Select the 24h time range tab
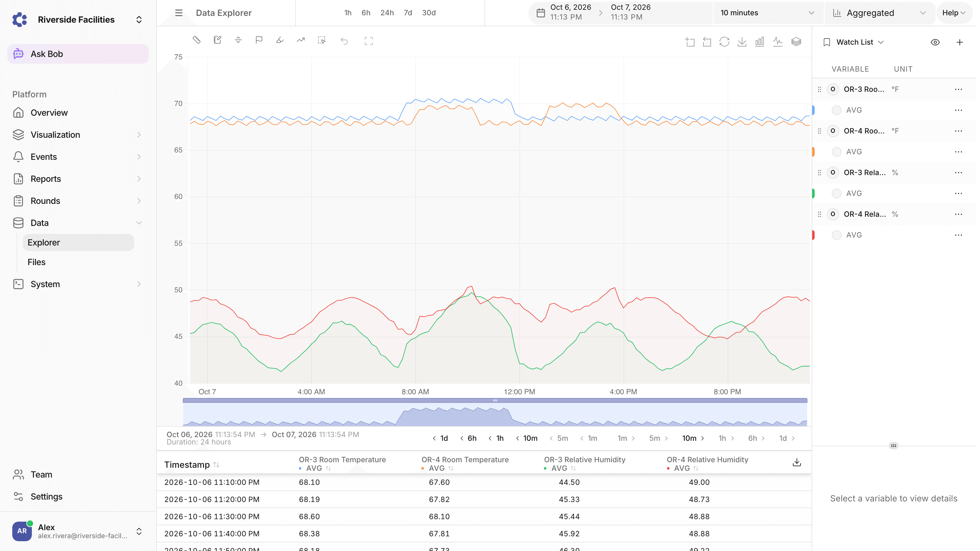The height and width of the screenshot is (551, 980). coord(387,13)
